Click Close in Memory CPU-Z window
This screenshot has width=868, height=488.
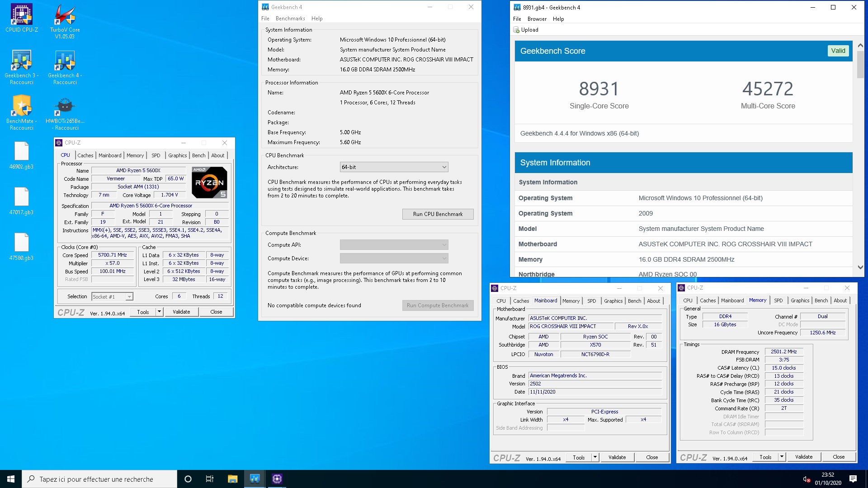[839, 457]
